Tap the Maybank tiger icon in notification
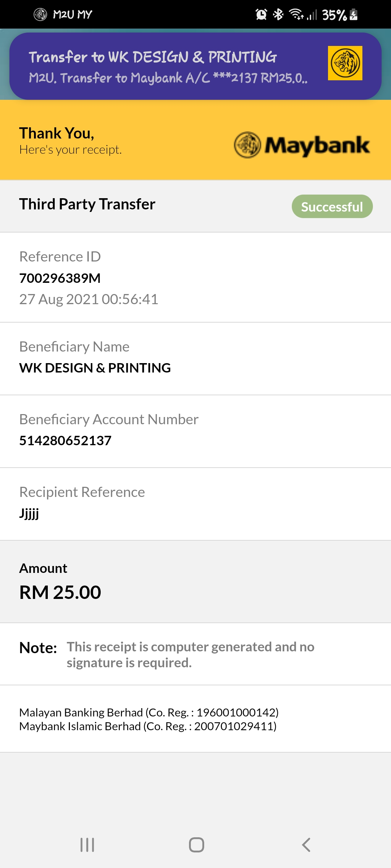Screen dimensions: 391x868 345,63
